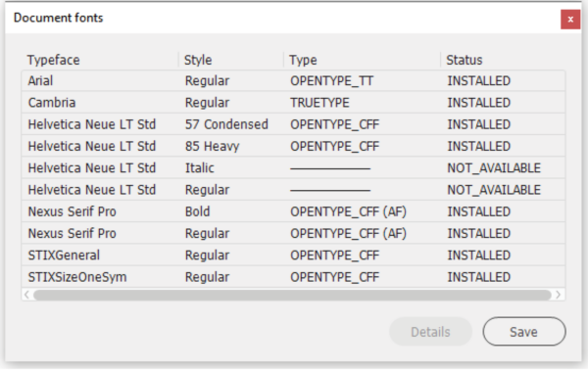Sort by the Type column header

(303, 60)
